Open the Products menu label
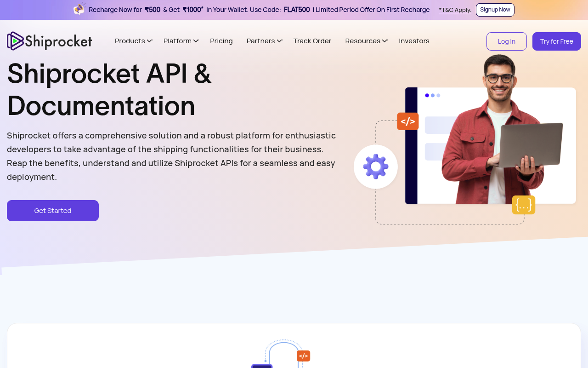This screenshot has width=588, height=368. [x=130, y=41]
